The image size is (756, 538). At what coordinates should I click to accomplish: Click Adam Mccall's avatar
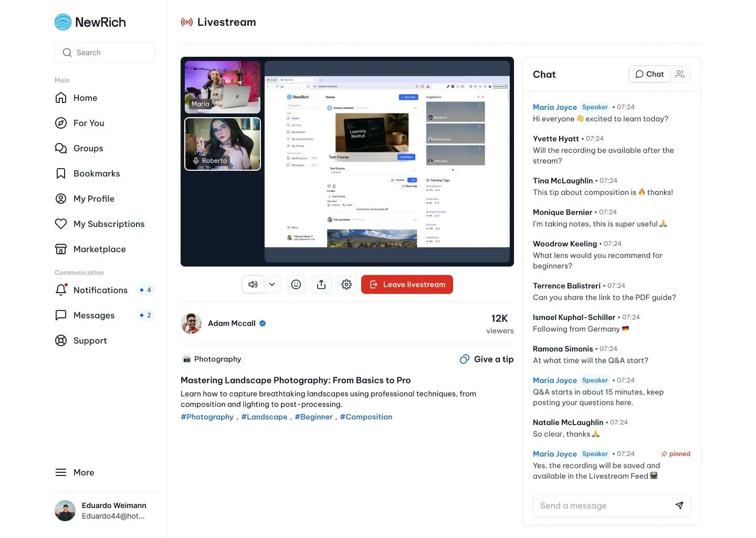[x=191, y=323]
